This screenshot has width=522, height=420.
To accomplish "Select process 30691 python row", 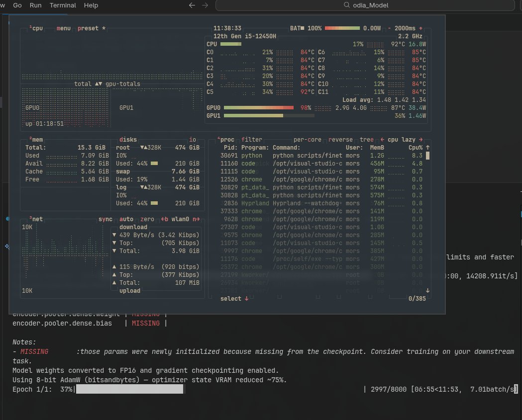I will point(321,155).
